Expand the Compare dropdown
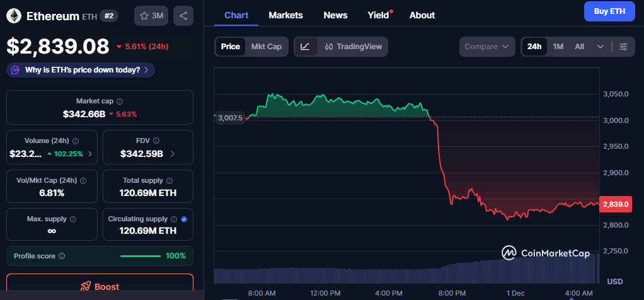 (486, 47)
